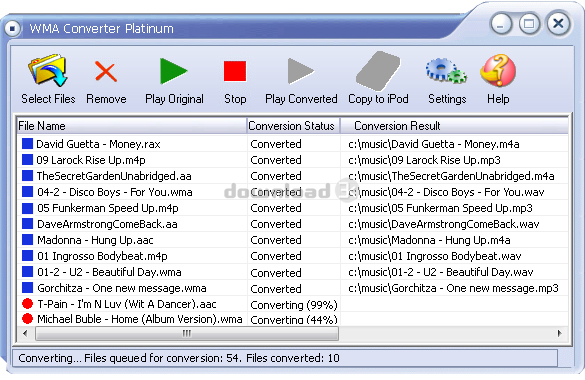Select file 01-2 - U2 - Beautiful Day.wma

[x=109, y=272]
